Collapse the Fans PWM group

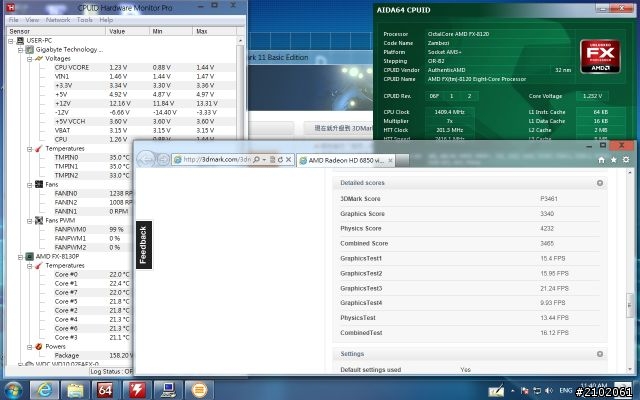tap(30, 221)
